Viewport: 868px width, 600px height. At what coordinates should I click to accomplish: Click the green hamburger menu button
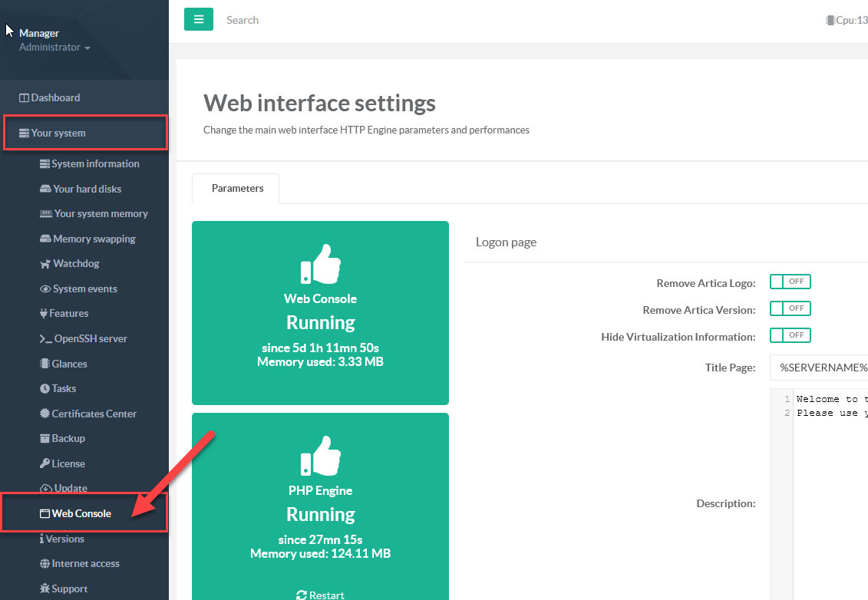tap(198, 19)
